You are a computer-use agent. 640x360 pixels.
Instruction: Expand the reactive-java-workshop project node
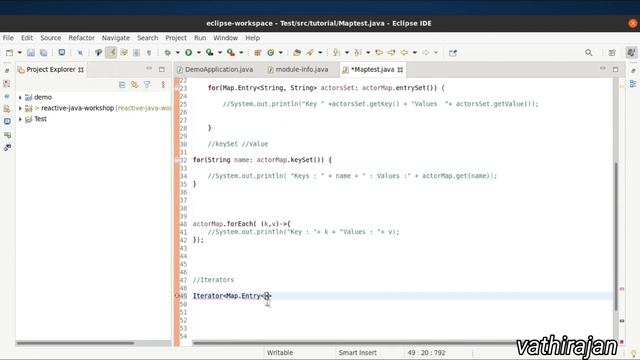[x=20, y=108]
